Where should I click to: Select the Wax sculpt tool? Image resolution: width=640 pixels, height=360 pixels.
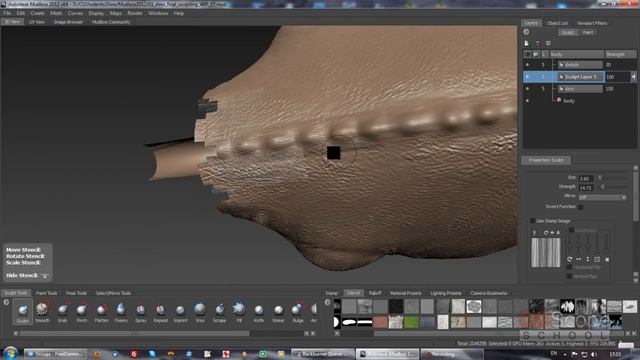click(x=200, y=312)
